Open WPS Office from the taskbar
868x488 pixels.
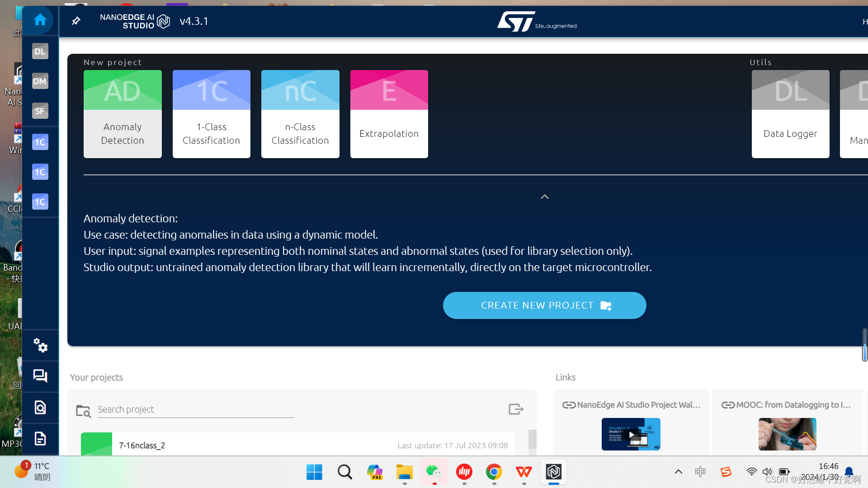pyautogui.click(x=524, y=472)
